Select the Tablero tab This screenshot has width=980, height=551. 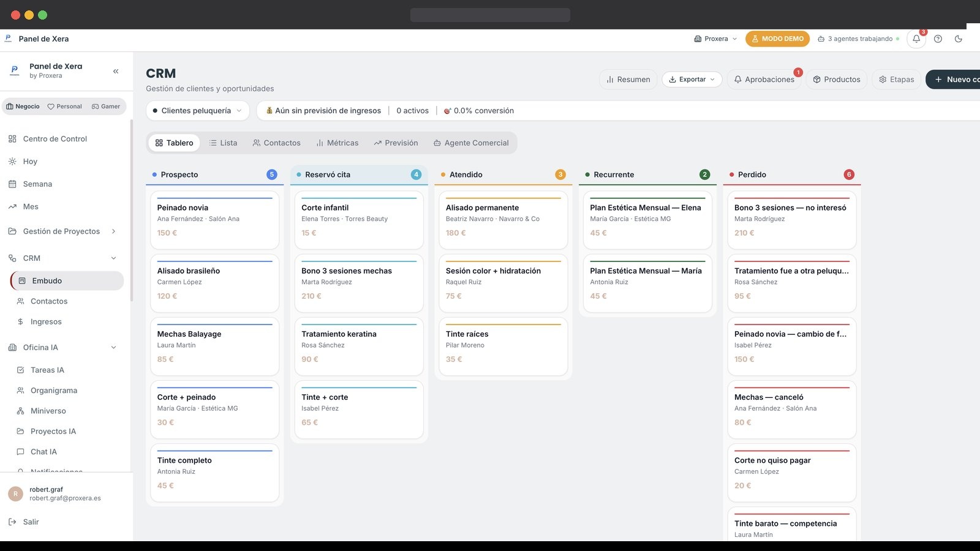174,143
